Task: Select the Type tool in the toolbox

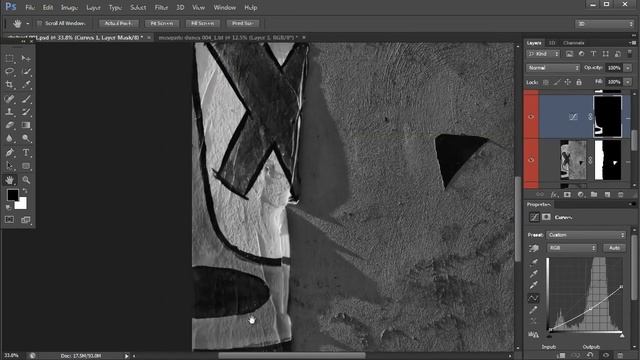Action: pos(26,153)
